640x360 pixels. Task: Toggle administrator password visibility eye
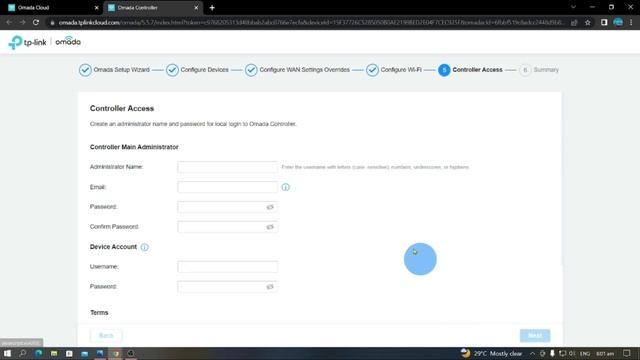click(270, 207)
